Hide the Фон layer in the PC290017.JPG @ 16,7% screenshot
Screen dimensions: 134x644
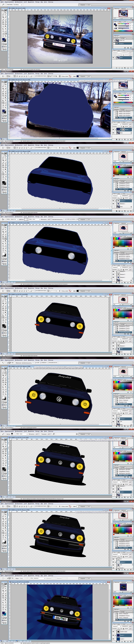[x=113, y=58]
